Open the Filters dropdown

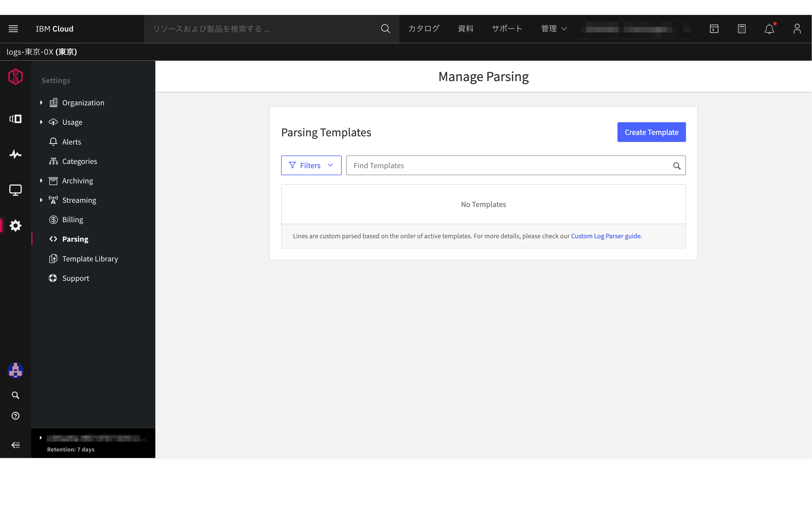point(311,165)
